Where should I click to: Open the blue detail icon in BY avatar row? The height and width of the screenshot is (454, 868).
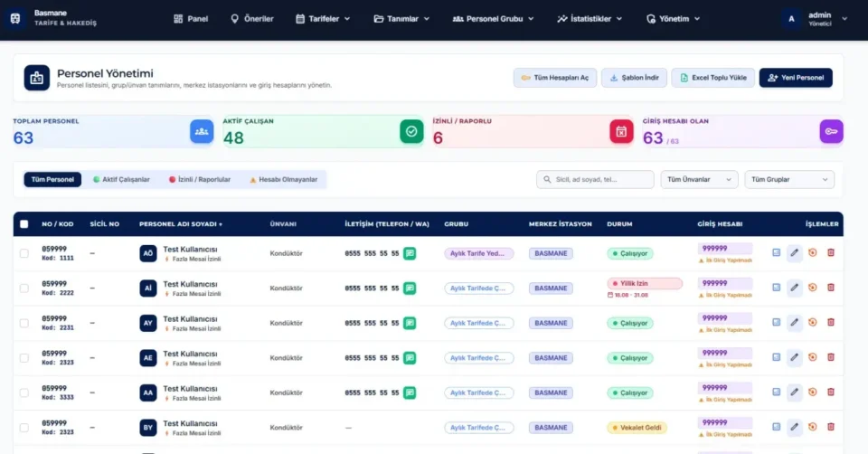(776, 427)
